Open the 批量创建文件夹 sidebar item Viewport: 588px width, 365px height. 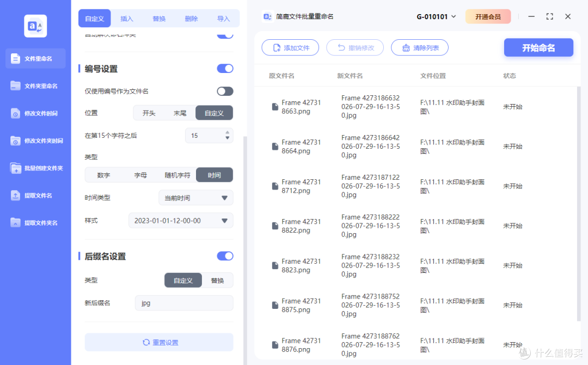click(35, 168)
